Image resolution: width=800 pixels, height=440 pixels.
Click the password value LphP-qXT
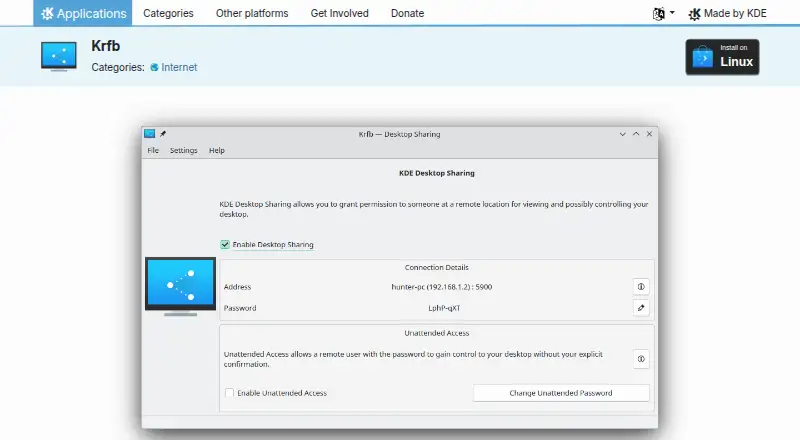pos(444,308)
